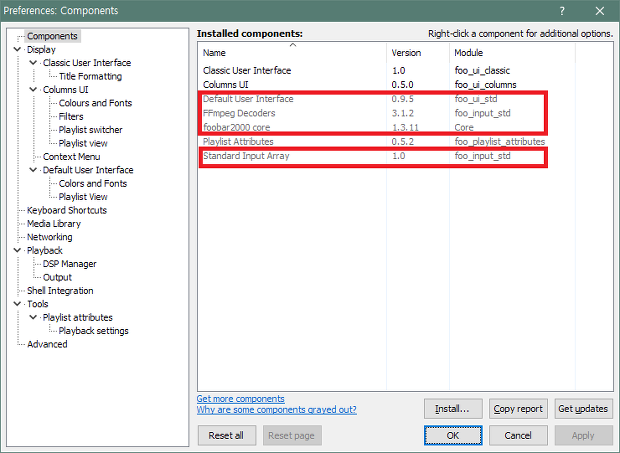Collapse the Classic User Interface node
This screenshot has height=453, width=620.
click(x=33, y=62)
